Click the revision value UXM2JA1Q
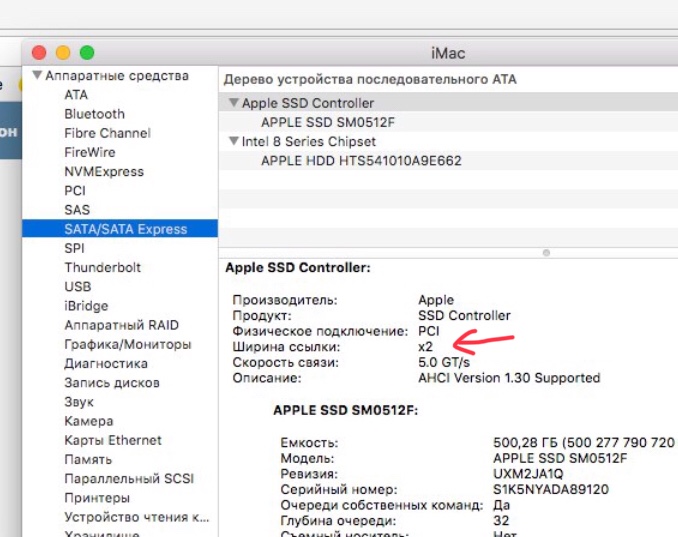Viewport: 678px width, 537px height. (x=528, y=474)
